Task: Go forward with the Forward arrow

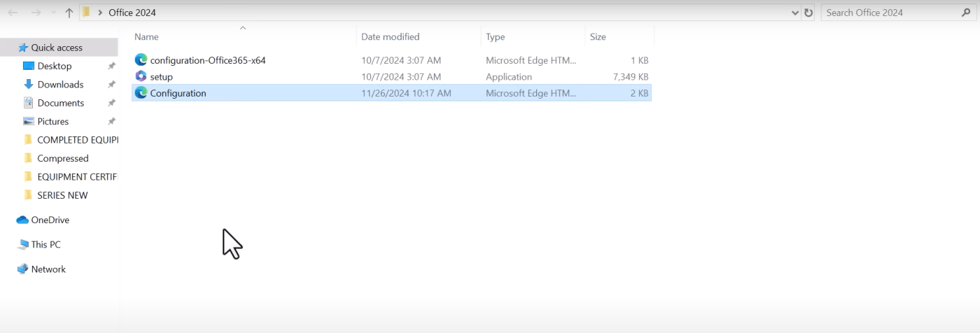Action: point(35,13)
